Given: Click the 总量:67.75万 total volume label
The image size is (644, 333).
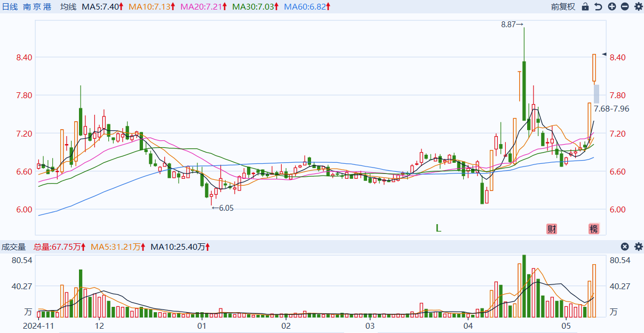Looking at the screenshot, I should coord(60,247).
